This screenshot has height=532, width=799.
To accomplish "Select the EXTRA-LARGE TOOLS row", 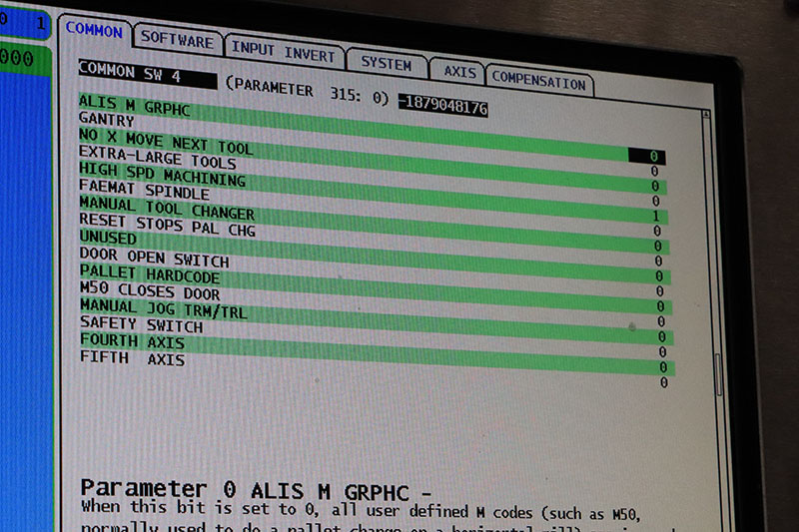I will pos(373,178).
